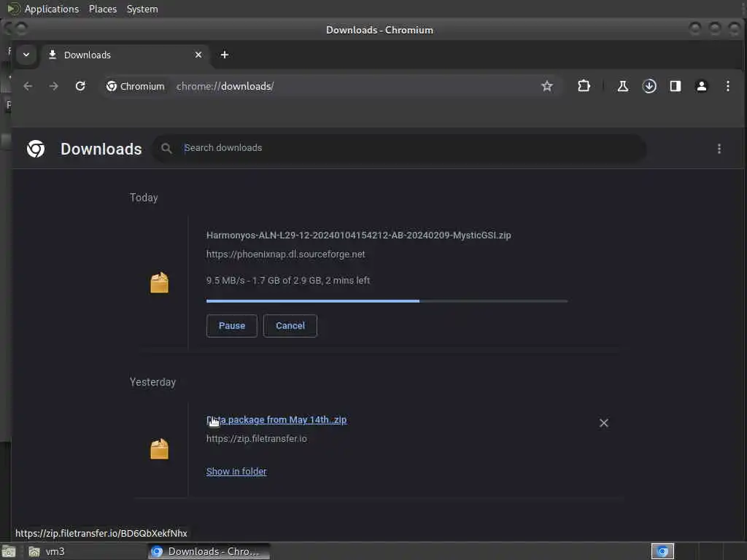This screenshot has height=560, width=747.
Task: Click the Today section heading
Action: coord(144,198)
